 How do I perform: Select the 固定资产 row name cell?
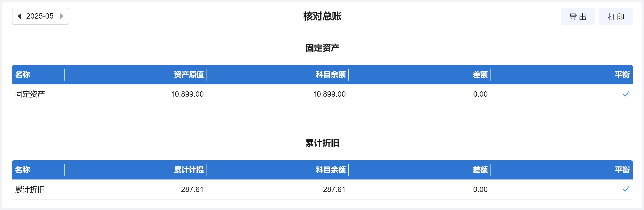pos(30,94)
